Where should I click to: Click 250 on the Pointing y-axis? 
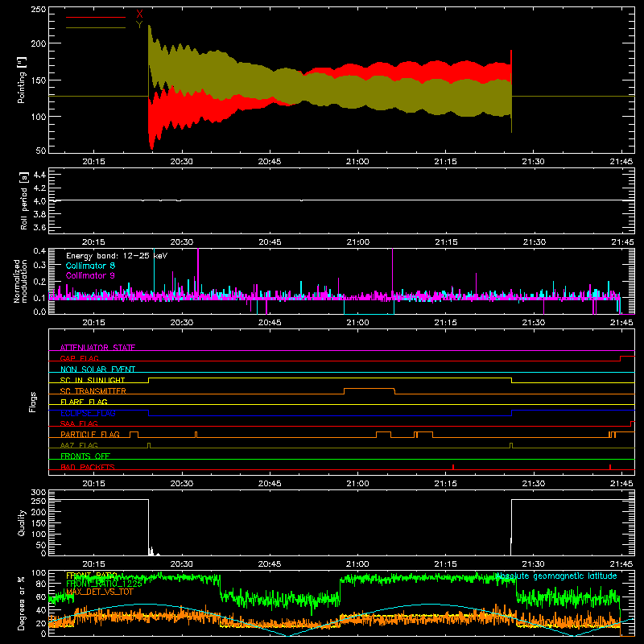[39, 10]
